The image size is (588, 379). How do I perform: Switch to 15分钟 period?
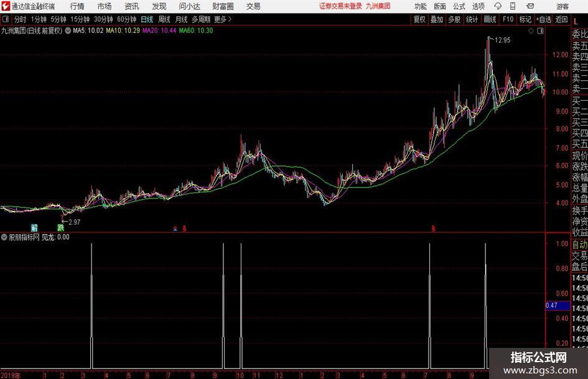(80, 19)
